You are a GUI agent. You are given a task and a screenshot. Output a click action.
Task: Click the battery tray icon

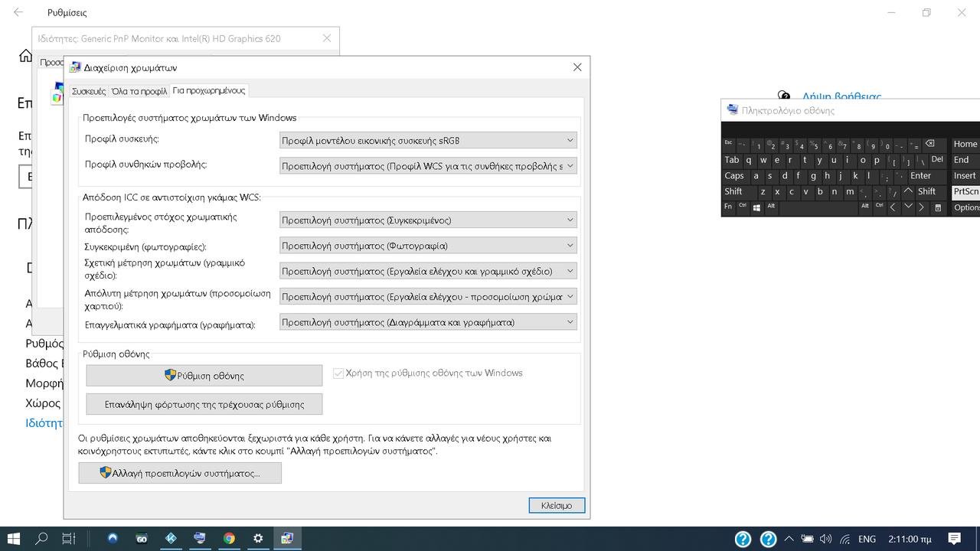(x=807, y=539)
